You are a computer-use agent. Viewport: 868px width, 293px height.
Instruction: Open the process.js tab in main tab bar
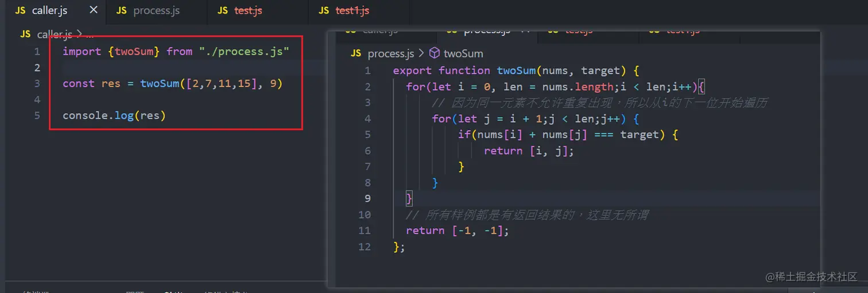point(156,11)
